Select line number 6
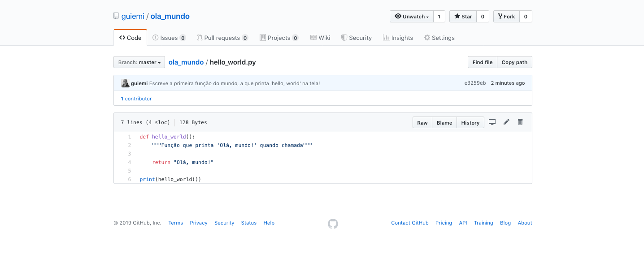This screenshot has width=644, height=277. pos(129,179)
